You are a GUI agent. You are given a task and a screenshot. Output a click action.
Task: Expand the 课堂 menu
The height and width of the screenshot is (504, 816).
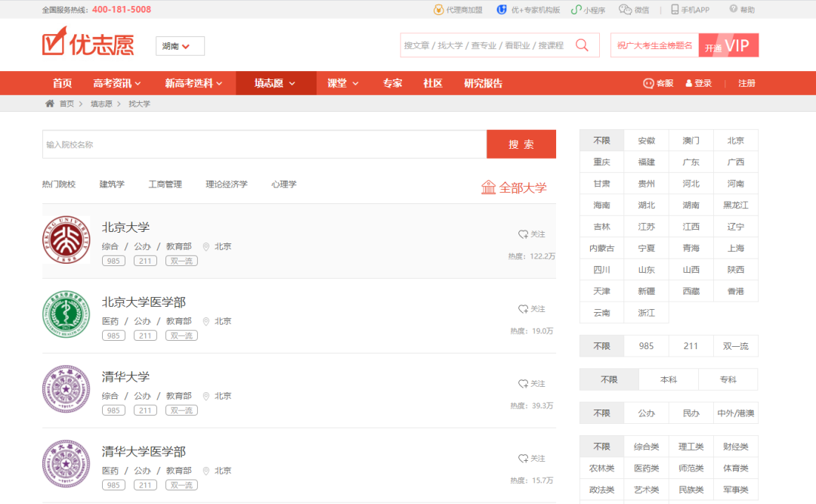point(342,83)
